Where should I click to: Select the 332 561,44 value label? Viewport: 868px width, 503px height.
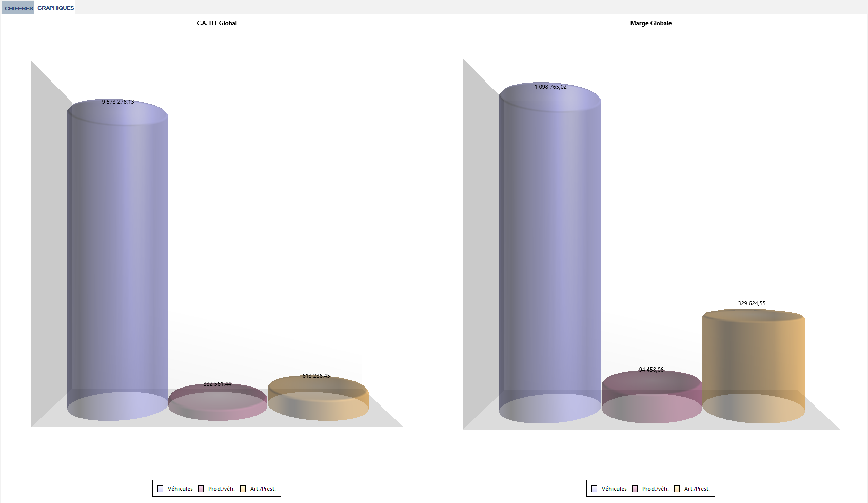218,384
